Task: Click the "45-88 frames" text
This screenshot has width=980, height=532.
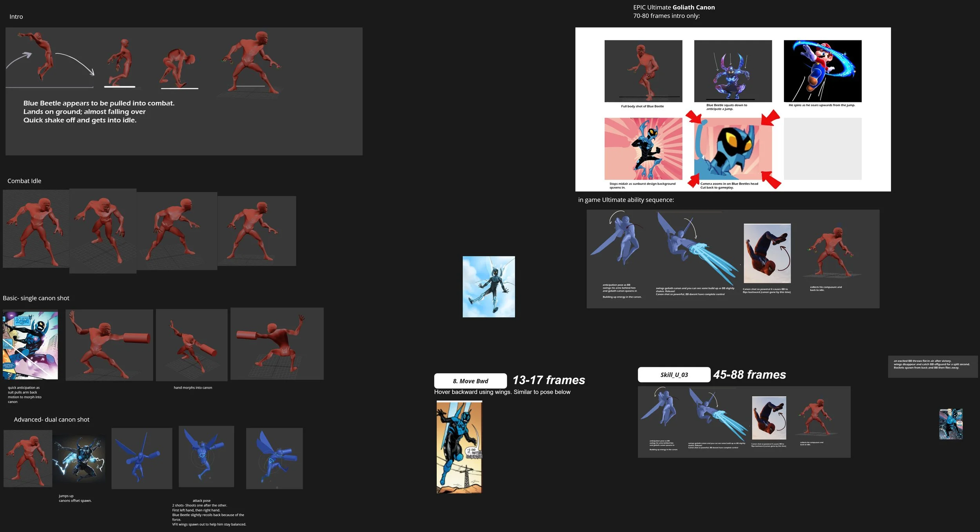Action: pos(749,374)
